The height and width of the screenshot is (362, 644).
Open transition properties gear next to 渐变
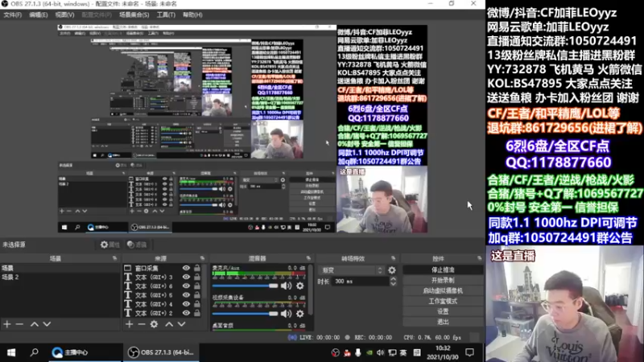(392, 270)
